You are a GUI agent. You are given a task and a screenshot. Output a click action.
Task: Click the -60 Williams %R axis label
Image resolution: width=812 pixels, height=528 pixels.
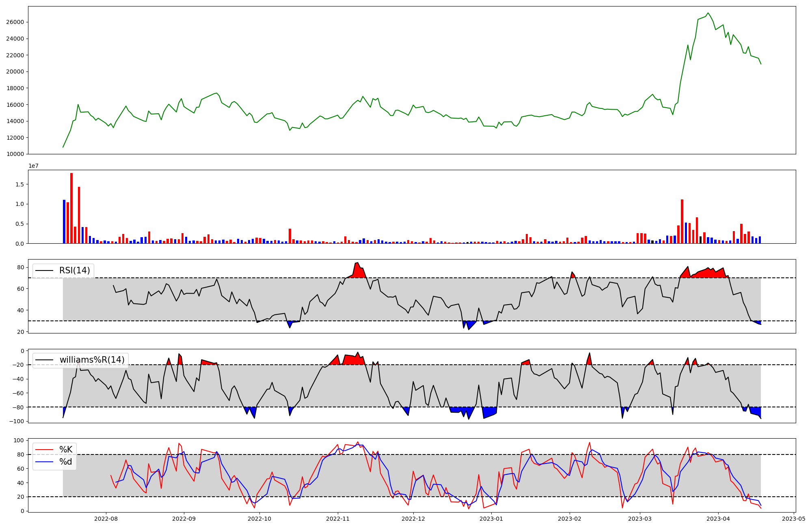(19, 393)
